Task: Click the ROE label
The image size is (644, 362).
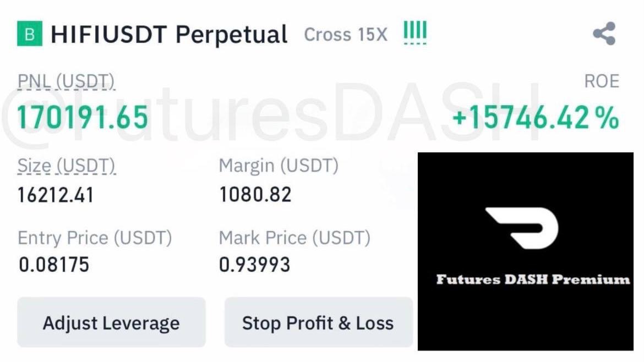Action: pyautogui.click(x=602, y=81)
